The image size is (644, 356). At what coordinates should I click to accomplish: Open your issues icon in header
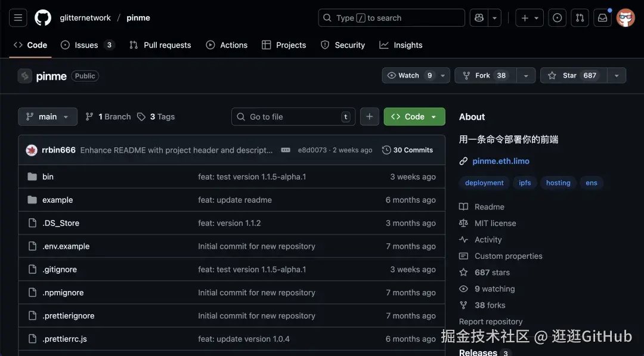558,18
